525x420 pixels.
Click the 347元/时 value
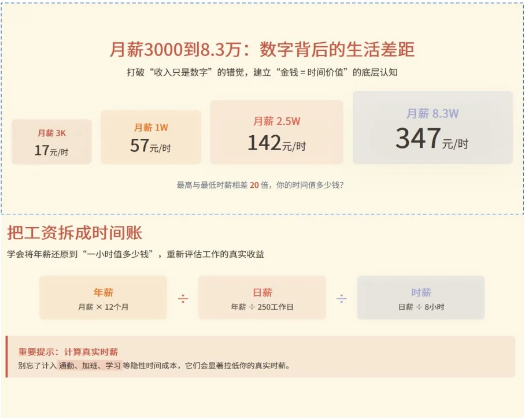click(432, 139)
